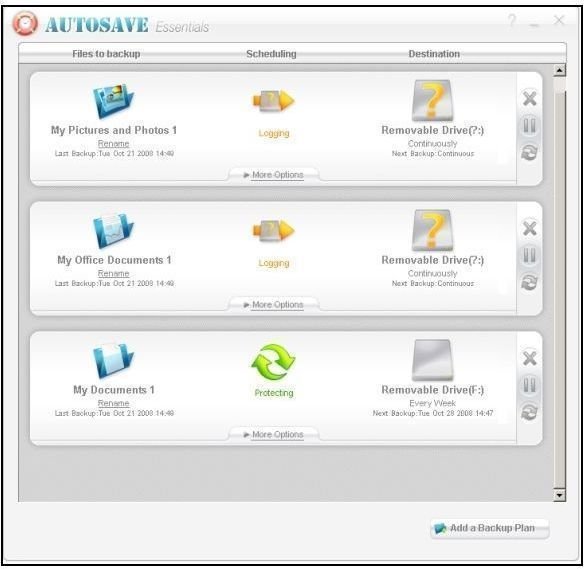Pause the My Office Documents 1 backup
584x569 pixels.
529,255
